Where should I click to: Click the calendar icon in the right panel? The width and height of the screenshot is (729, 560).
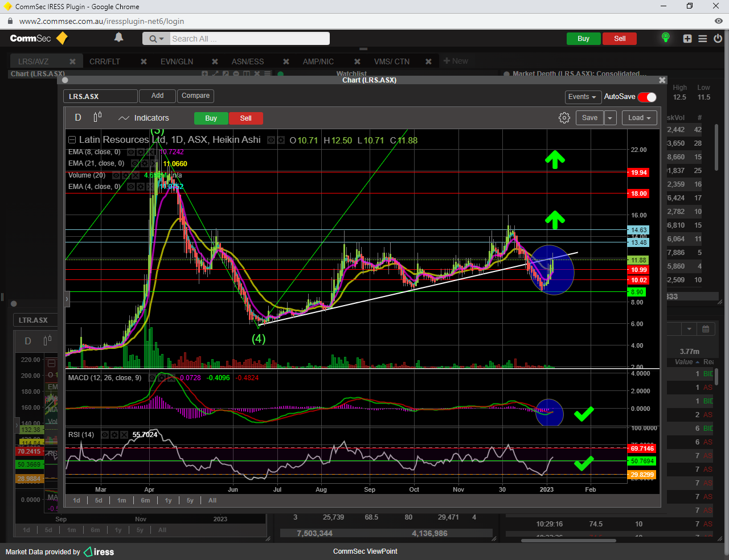(706, 329)
